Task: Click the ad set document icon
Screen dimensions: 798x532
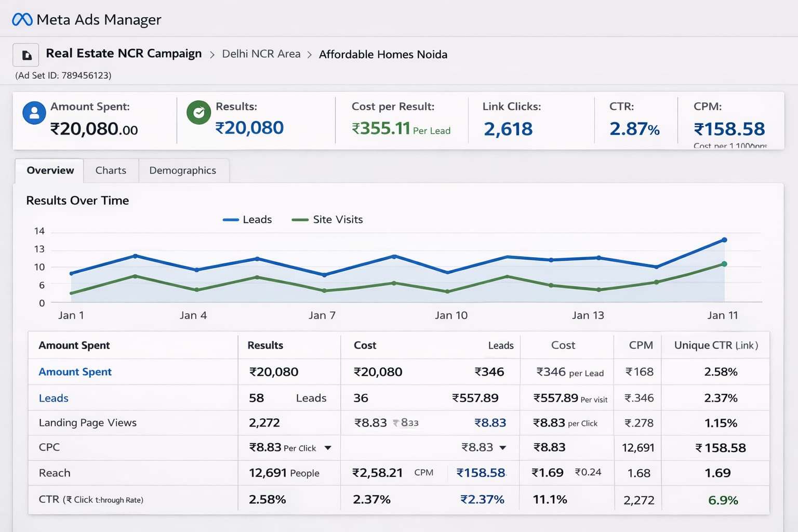Action: pos(25,54)
